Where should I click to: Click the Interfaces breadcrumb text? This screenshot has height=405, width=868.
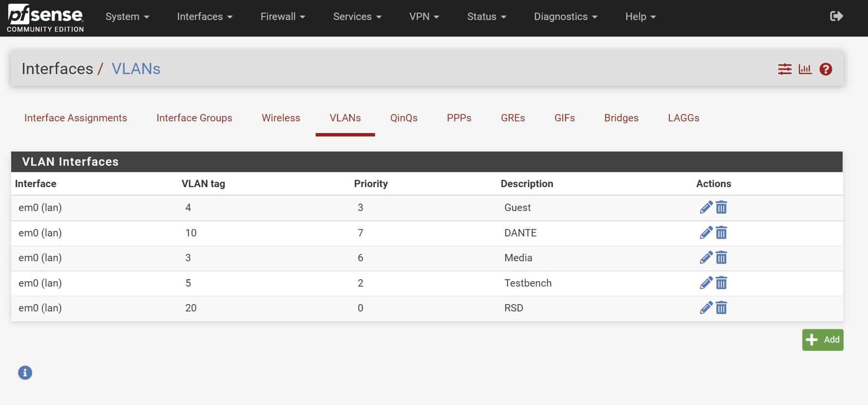click(57, 69)
